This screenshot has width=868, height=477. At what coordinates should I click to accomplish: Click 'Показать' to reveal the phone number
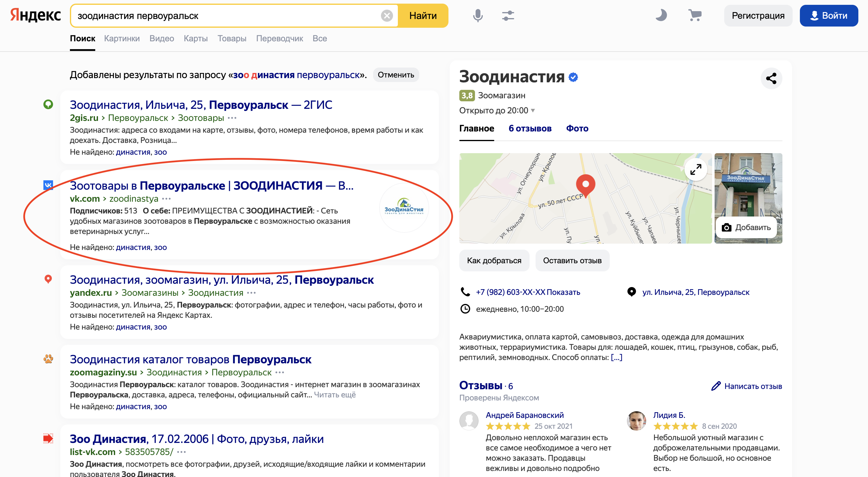click(564, 292)
